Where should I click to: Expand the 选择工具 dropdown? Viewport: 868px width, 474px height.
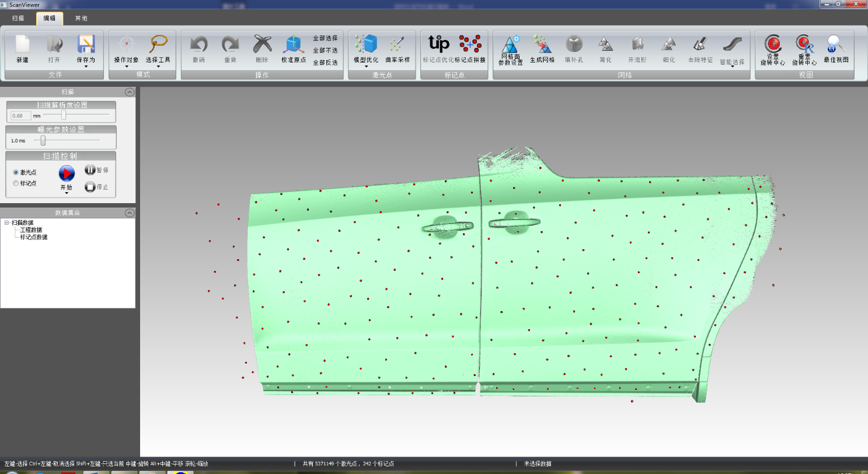coord(158,67)
